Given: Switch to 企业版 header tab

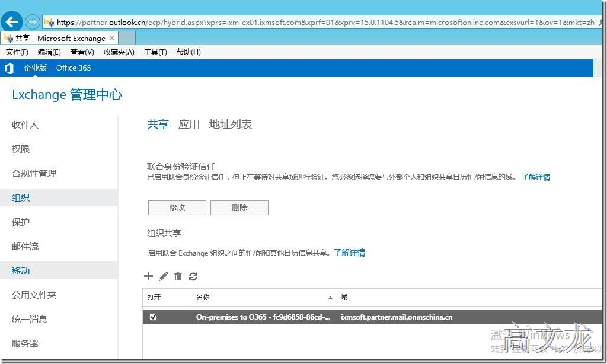Looking at the screenshot, I should (x=35, y=68).
